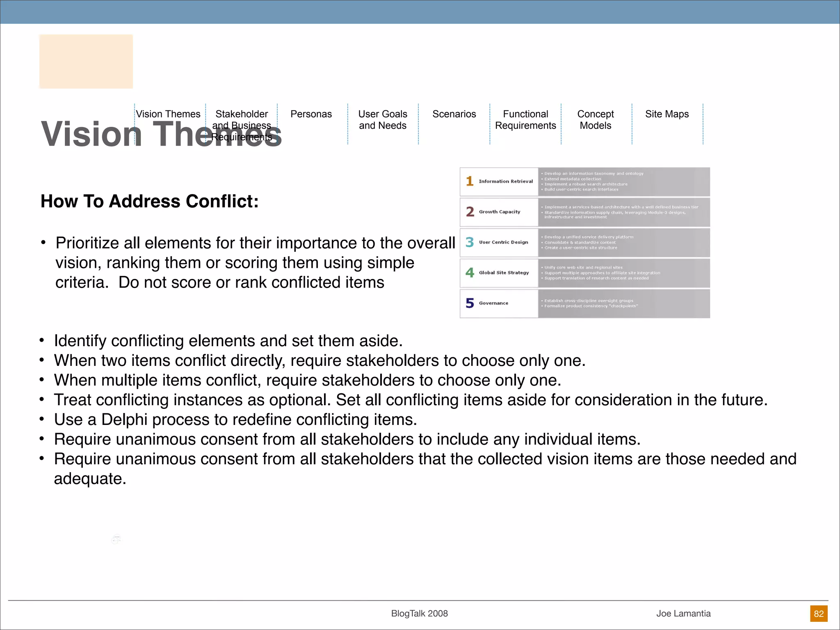Click the number 5 Governance icon
Screen dimensions: 840x630
pyautogui.click(x=470, y=303)
